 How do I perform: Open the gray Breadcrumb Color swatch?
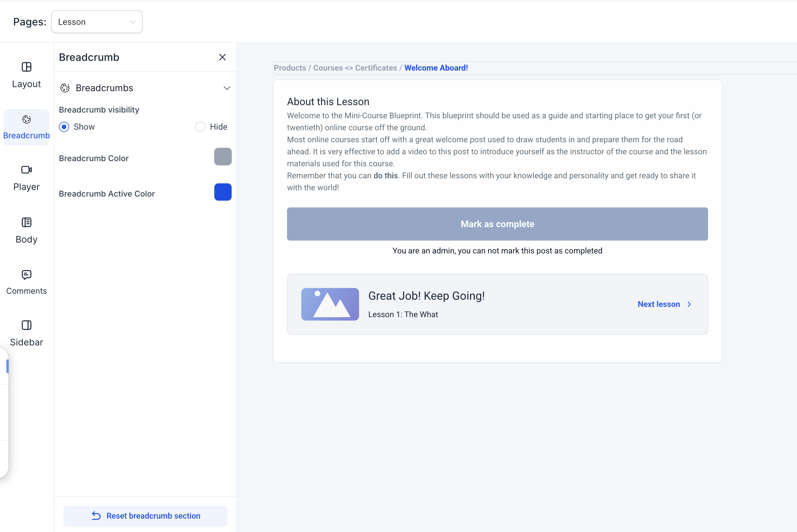coord(223,157)
